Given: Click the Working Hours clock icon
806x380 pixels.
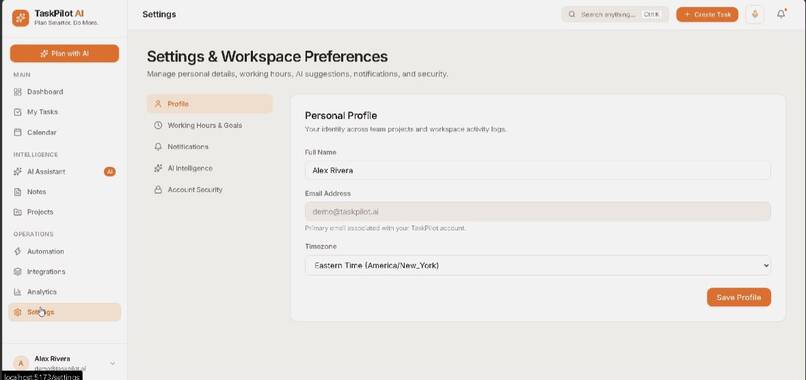Looking at the screenshot, I should click(158, 125).
